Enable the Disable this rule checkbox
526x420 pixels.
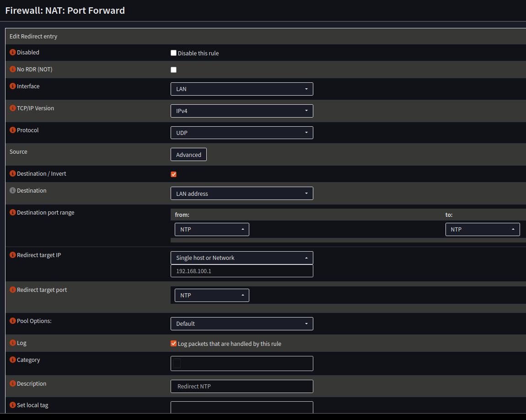coord(173,53)
